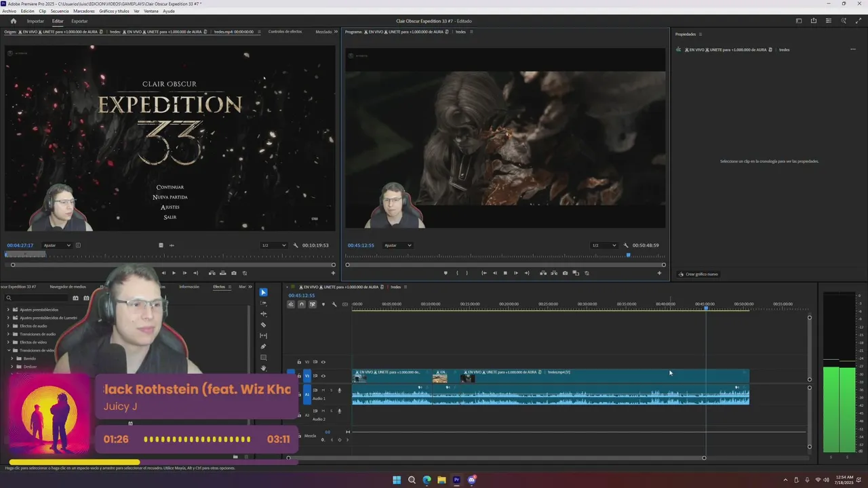
Task: Step forward one frame in Program monitor
Action: pos(516,273)
